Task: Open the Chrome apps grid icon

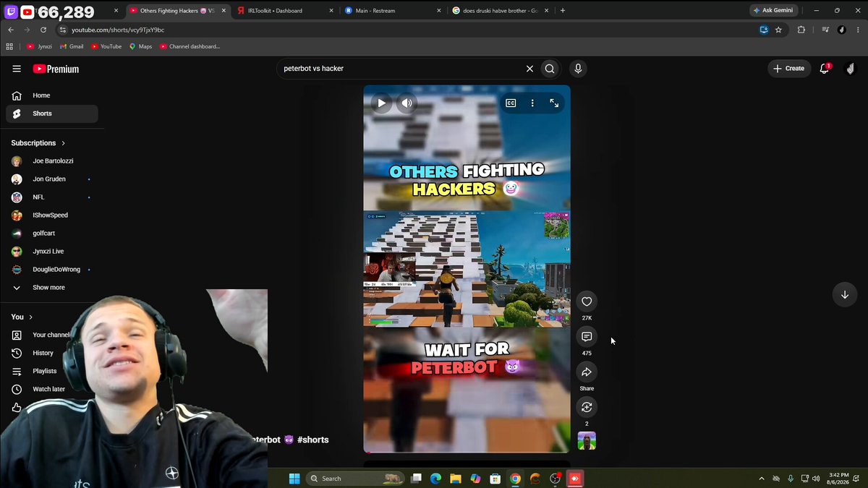Action: [9, 46]
